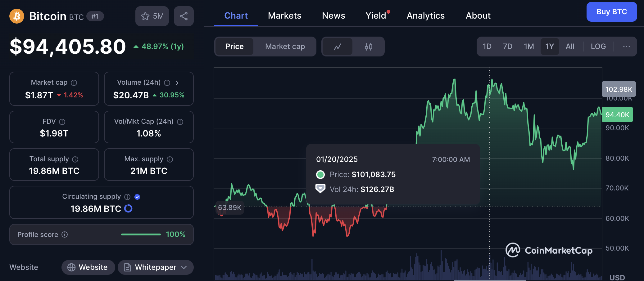The height and width of the screenshot is (281, 644).
Task: Expand the Whitepaper dropdown
Action: click(x=184, y=267)
